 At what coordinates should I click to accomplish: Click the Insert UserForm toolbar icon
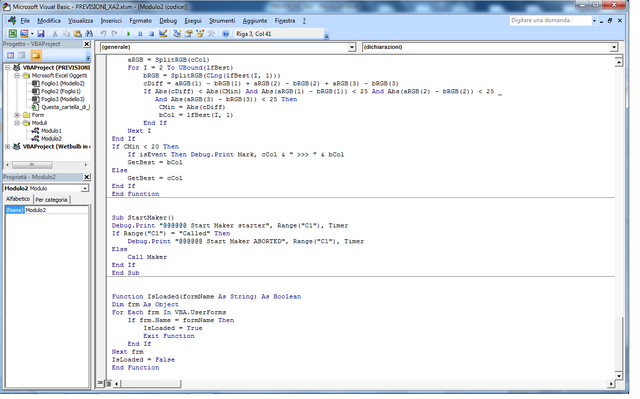point(24,34)
